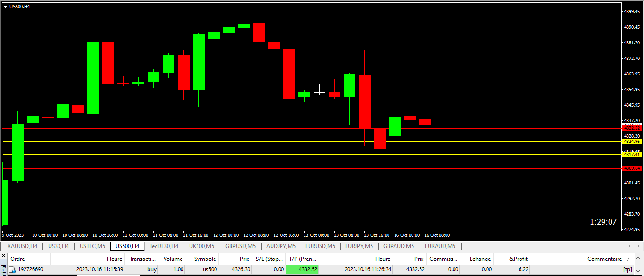Select the EURAUD,M5 chart tab
Image resolution: width=644 pixels, height=276 pixels.
tap(440, 246)
